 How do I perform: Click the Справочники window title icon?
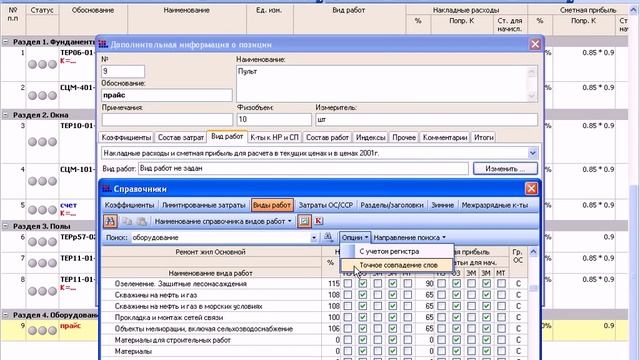point(107,189)
